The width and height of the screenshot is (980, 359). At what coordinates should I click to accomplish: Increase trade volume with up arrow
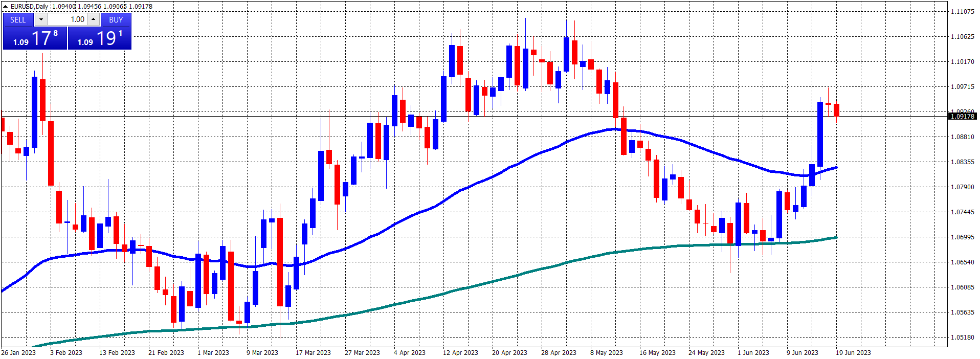pyautogui.click(x=93, y=19)
